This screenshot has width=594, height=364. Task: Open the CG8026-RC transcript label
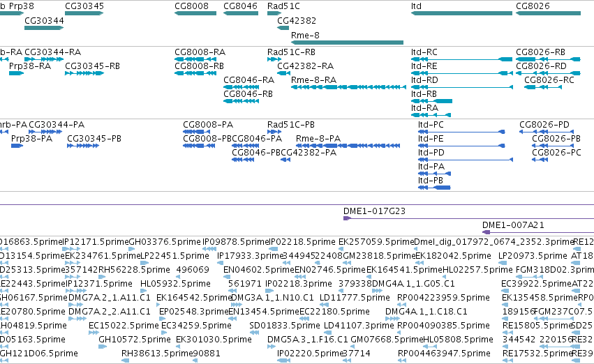549,80
